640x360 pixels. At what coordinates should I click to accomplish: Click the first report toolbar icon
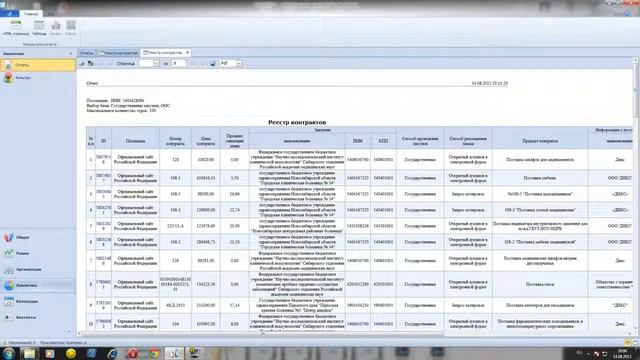click(82, 64)
